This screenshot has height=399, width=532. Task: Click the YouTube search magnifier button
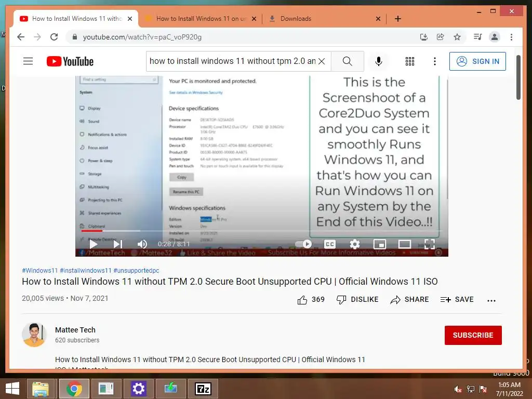[348, 61]
